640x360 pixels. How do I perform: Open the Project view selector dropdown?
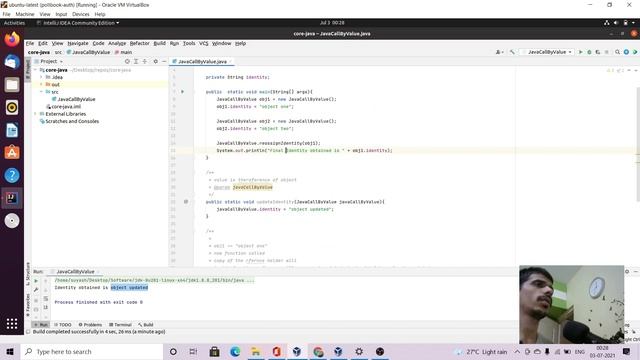click(x=52, y=61)
